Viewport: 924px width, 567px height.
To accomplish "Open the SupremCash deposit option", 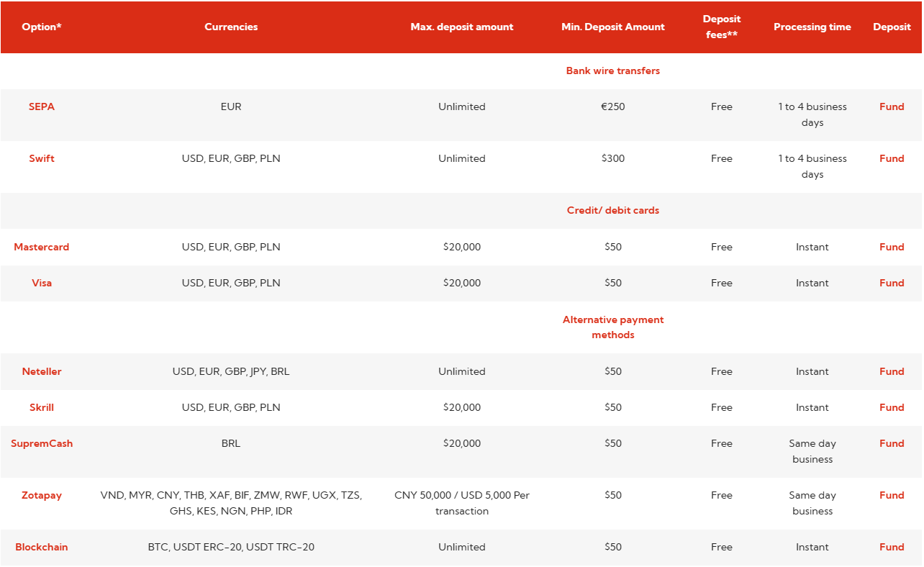I will pyautogui.click(x=42, y=443).
